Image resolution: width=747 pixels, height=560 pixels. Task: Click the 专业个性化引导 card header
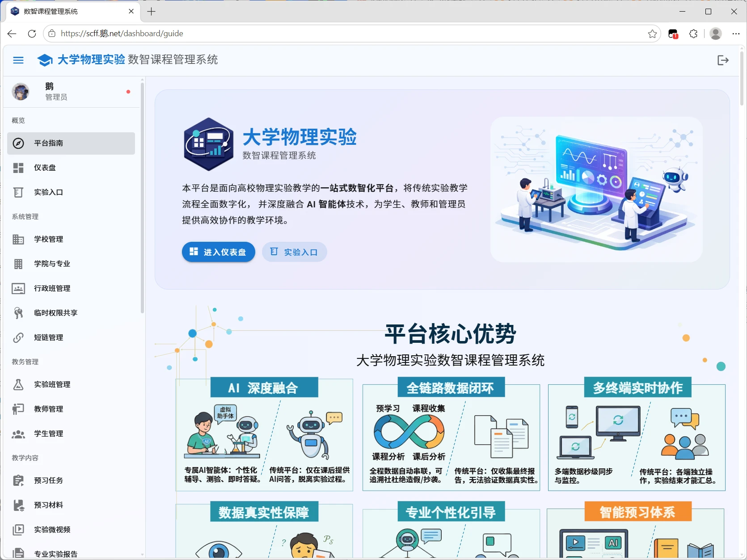pyautogui.click(x=451, y=512)
